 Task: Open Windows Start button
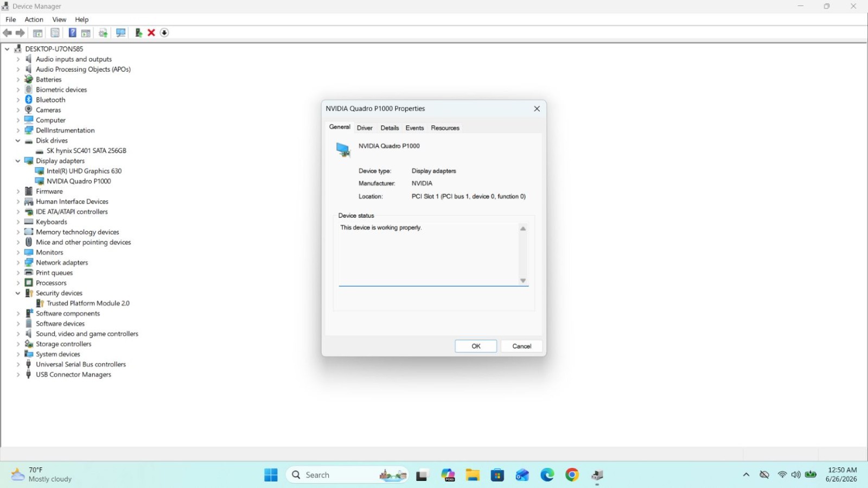coord(271,475)
